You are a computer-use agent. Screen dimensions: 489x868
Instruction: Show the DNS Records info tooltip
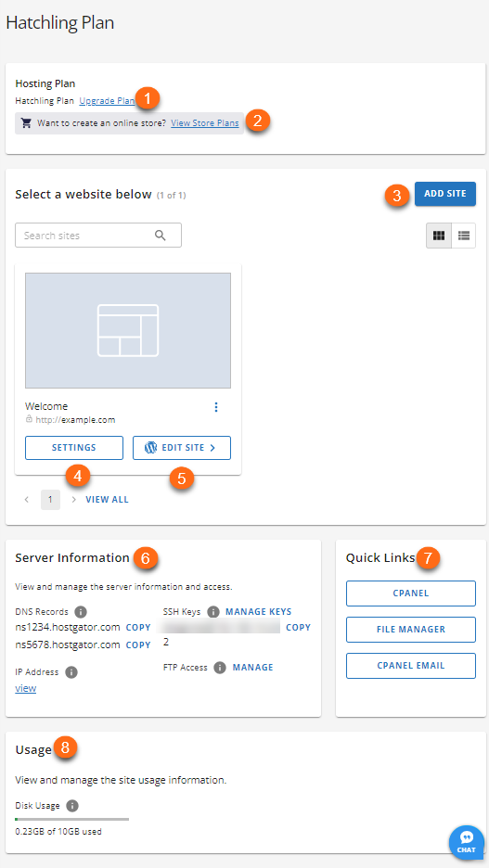[x=81, y=612]
